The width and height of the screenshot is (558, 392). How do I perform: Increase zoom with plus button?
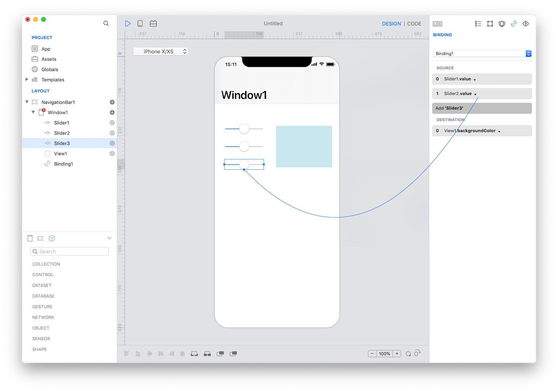point(397,354)
